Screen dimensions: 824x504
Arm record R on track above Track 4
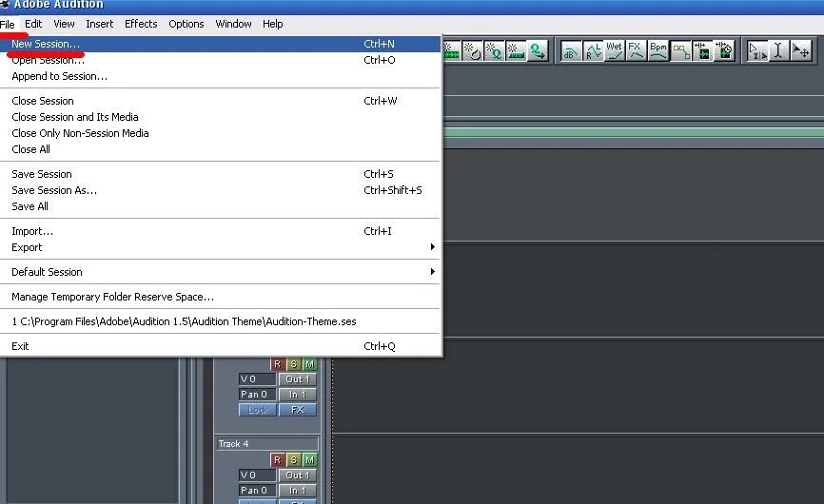(x=278, y=364)
